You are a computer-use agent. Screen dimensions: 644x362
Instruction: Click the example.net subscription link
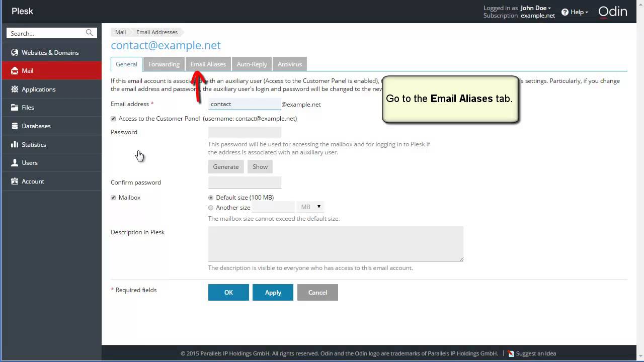point(538,16)
